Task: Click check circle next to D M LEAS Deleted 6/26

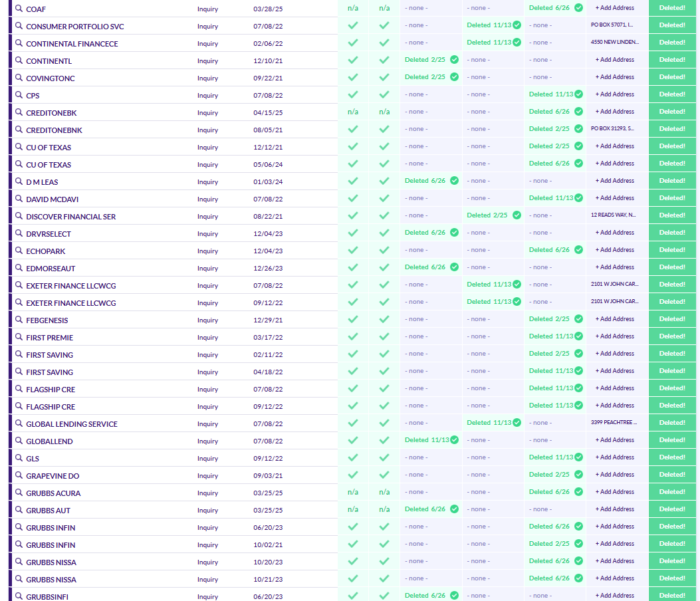Action: click(454, 181)
